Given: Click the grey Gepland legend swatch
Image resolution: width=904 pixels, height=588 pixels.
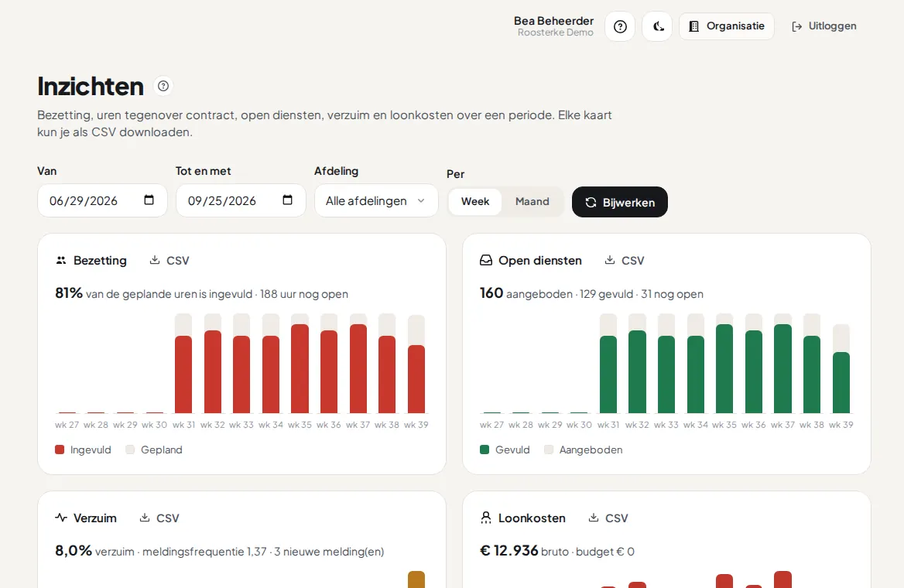Looking at the screenshot, I should pos(130,450).
